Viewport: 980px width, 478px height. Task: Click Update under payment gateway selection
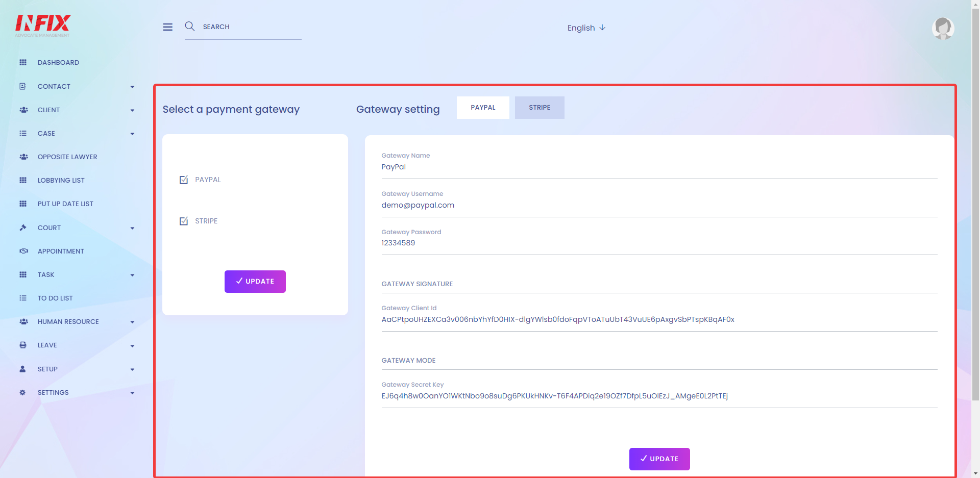(255, 282)
